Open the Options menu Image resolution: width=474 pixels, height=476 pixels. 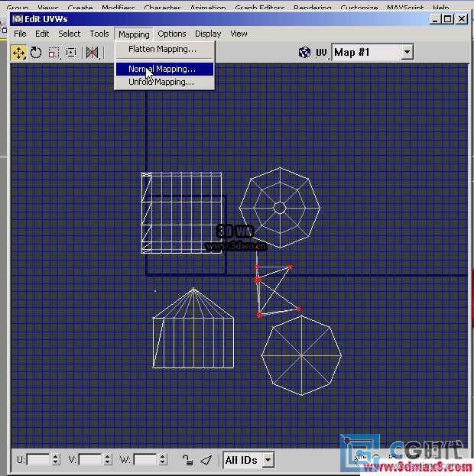pos(172,34)
